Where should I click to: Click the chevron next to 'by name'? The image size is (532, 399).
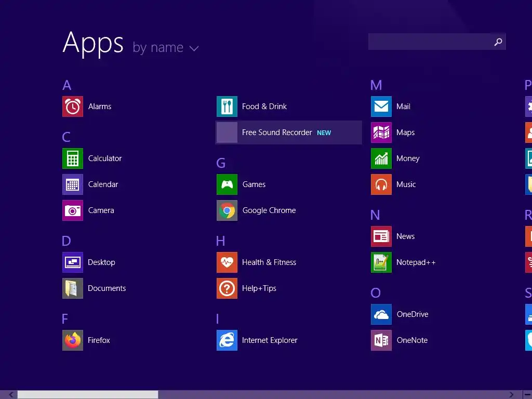194,48
